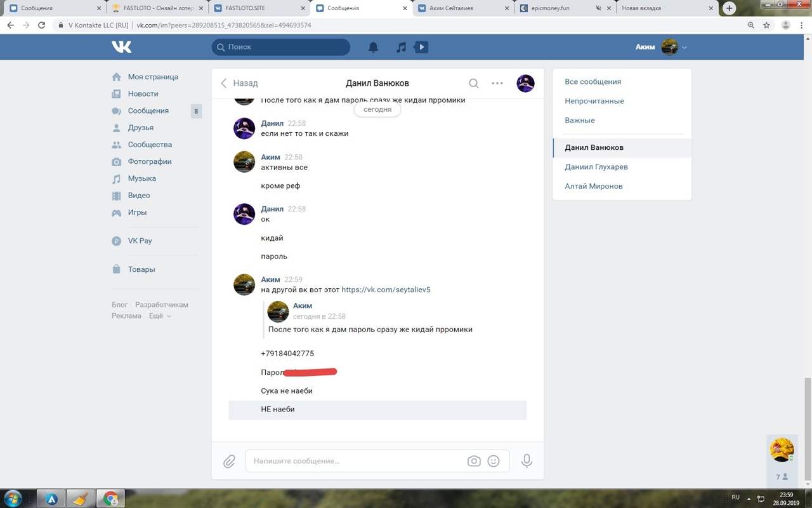The image size is (812, 508).
Task: Attach a file with paperclip icon
Action: (229, 462)
